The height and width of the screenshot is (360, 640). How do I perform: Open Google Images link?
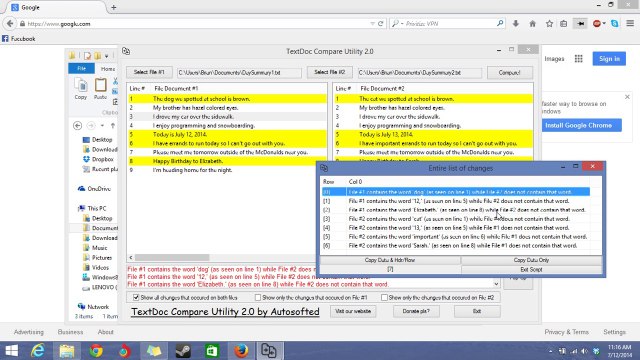click(554, 59)
